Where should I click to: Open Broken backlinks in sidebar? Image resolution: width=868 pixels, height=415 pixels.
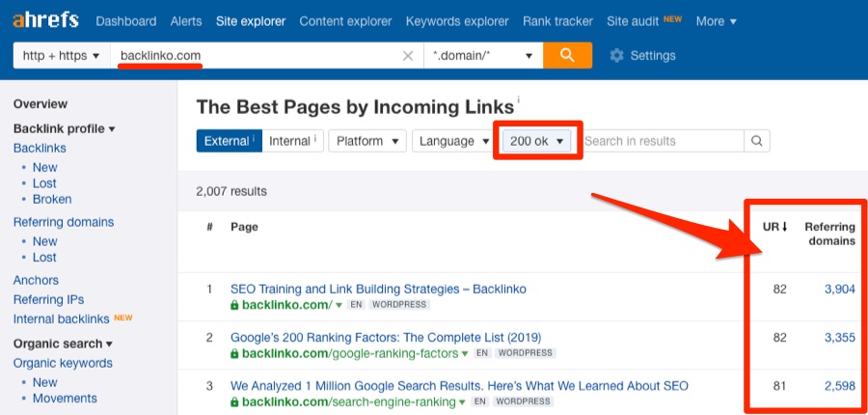click(52, 199)
